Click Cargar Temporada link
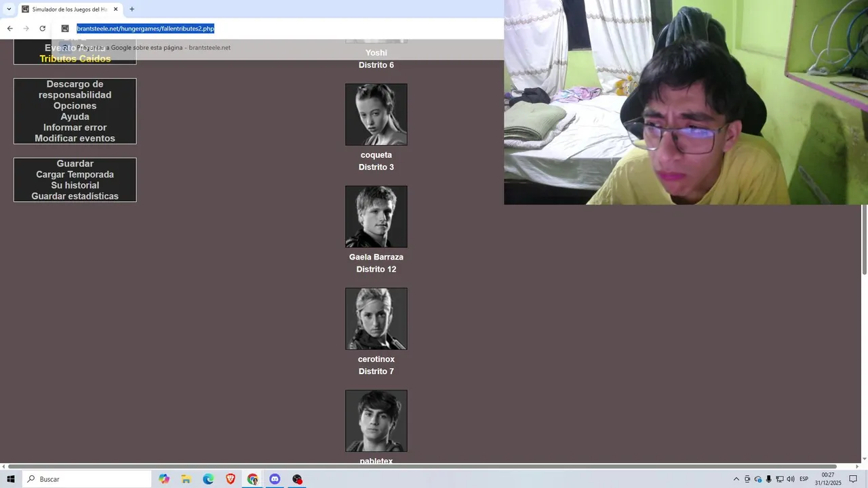This screenshot has width=868, height=488. (x=75, y=175)
